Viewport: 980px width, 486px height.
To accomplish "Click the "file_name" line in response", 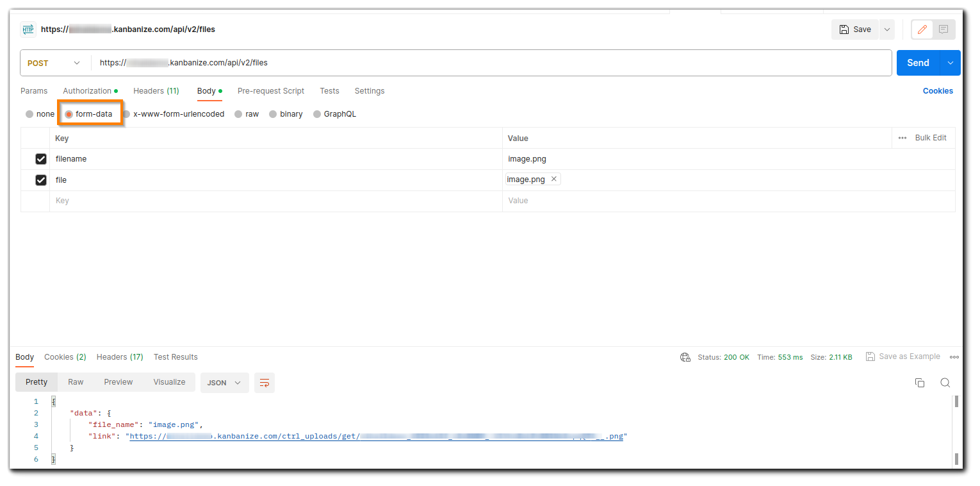I will 145,424.
